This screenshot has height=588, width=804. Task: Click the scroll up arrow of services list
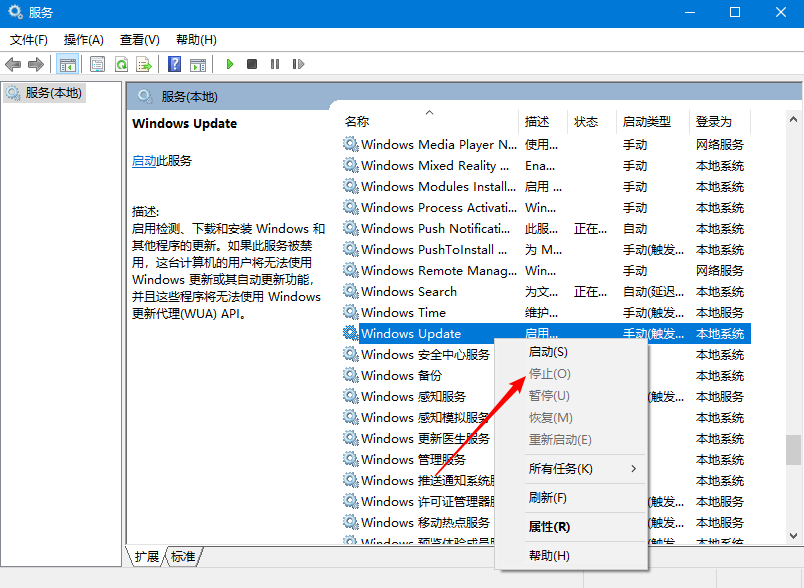pyautogui.click(x=793, y=119)
